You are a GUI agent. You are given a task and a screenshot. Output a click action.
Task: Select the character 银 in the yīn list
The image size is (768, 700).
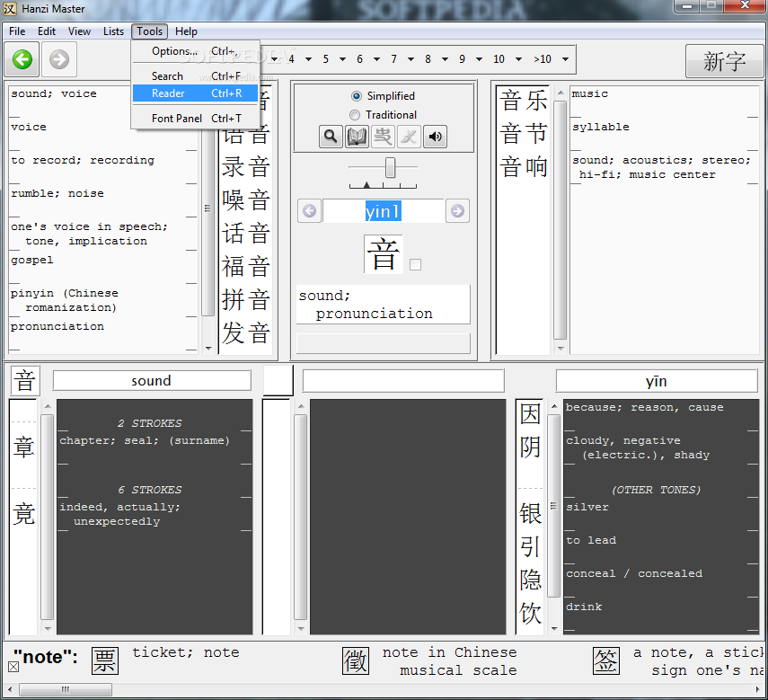tap(530, 514)
